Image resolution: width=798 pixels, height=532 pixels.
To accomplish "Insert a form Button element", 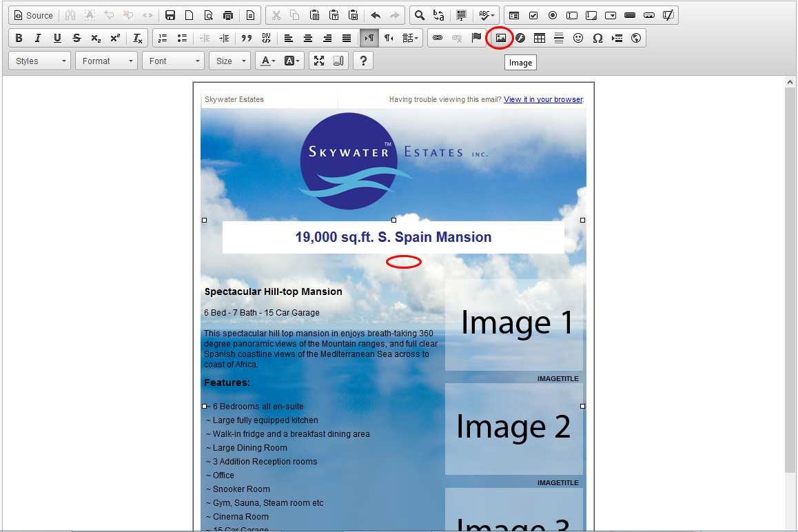I will [630, 15].
